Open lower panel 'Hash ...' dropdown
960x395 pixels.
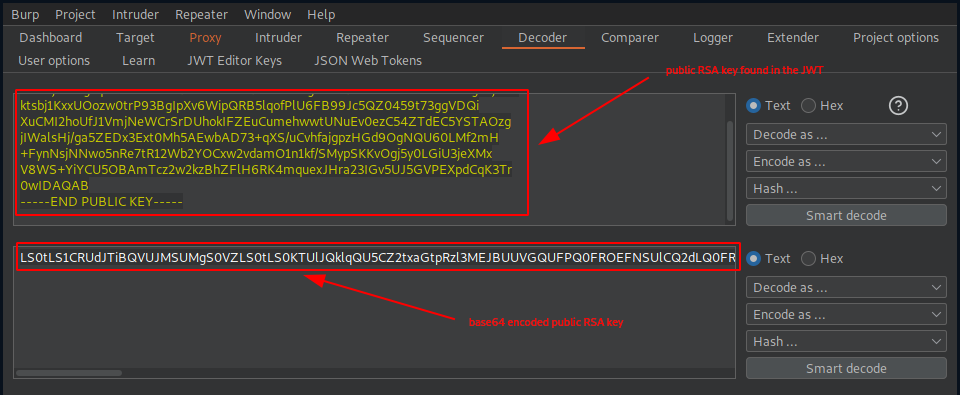(x=846, y=342)
